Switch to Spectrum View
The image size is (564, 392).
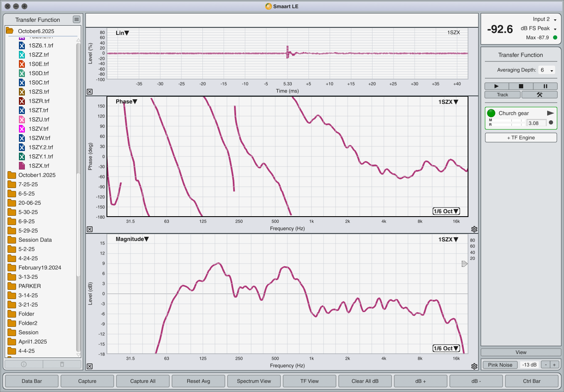coord(254,381)
